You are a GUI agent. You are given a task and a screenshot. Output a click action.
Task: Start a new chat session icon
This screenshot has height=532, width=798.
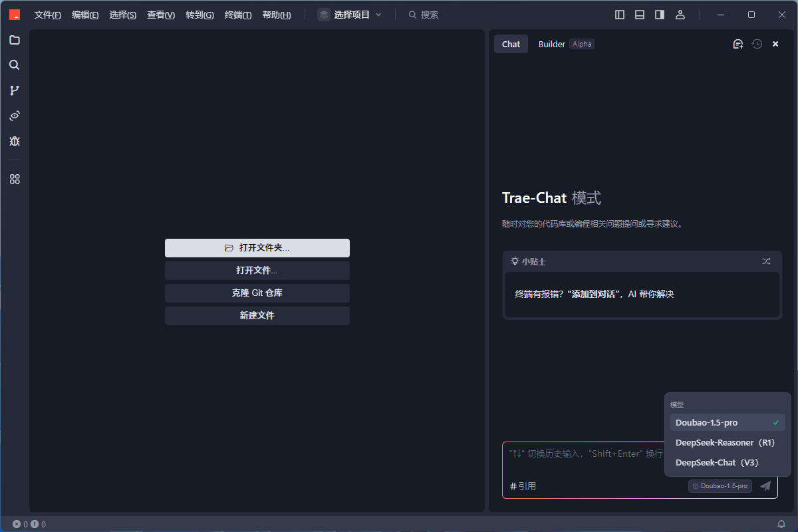[x=737, y=44]
